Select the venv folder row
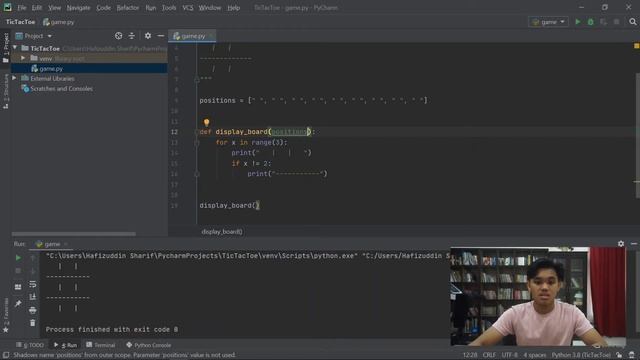 (x=89, y=58)
